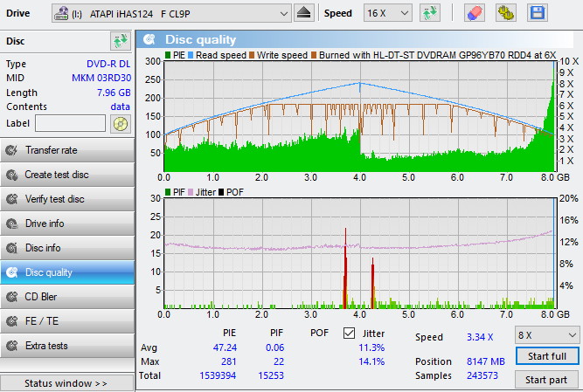Click the eject disc icon
583x392 pixels.
[303, 13]
